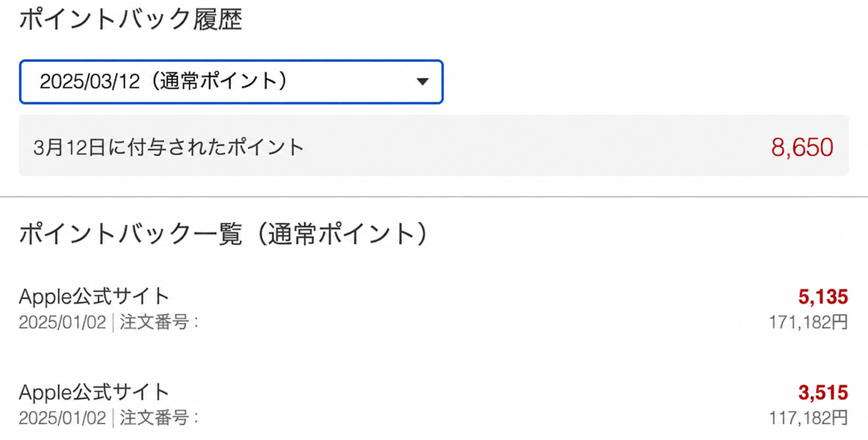
Task: Click the ポイントバック一覧 section heading
Action: tap(131, 234)
